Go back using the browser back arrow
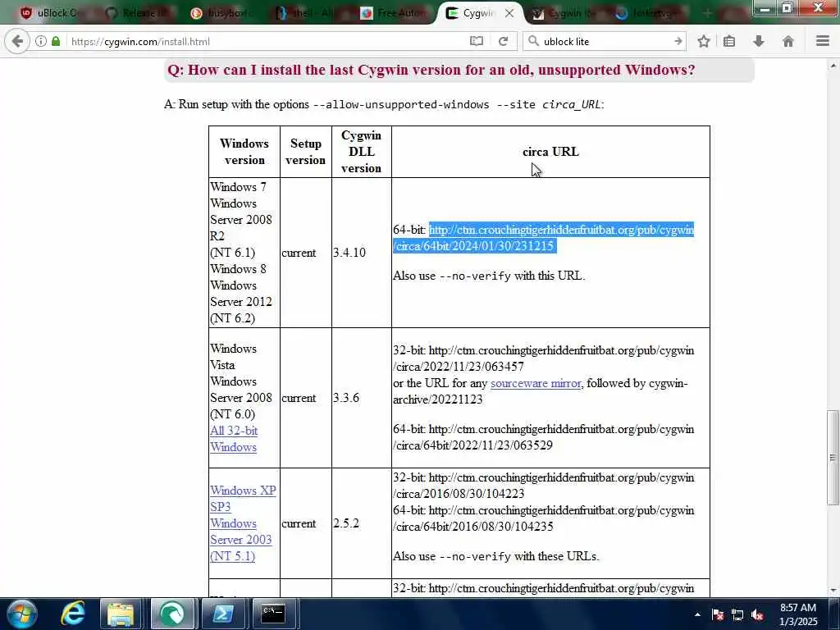This screenshot has width=840, height=630. [17, 41]
